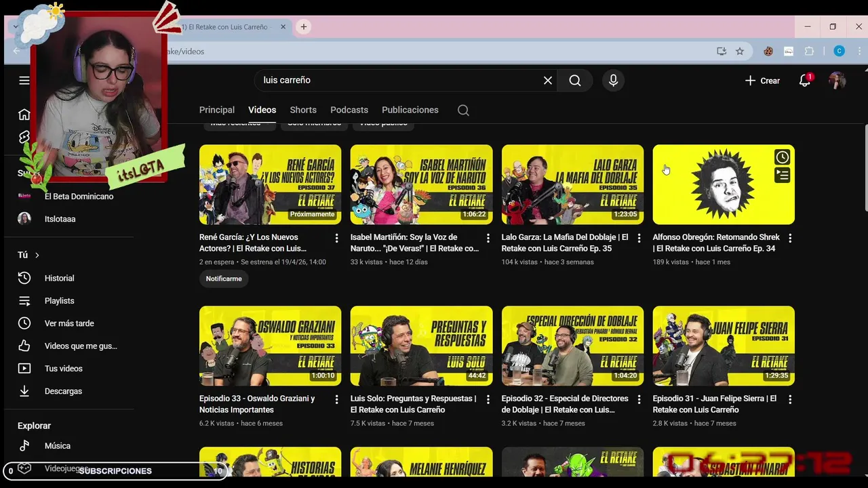
Task: Click the Playlists sidebar icon
Action: (x=24, y=301)
